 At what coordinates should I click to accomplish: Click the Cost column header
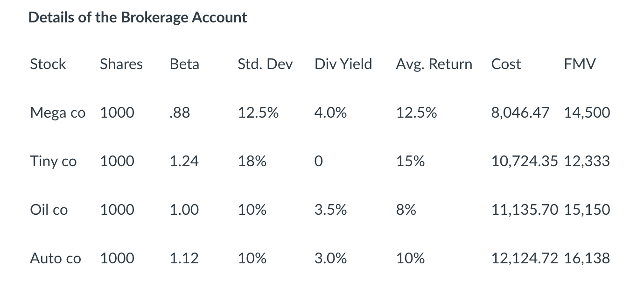(x=506, y=64)
